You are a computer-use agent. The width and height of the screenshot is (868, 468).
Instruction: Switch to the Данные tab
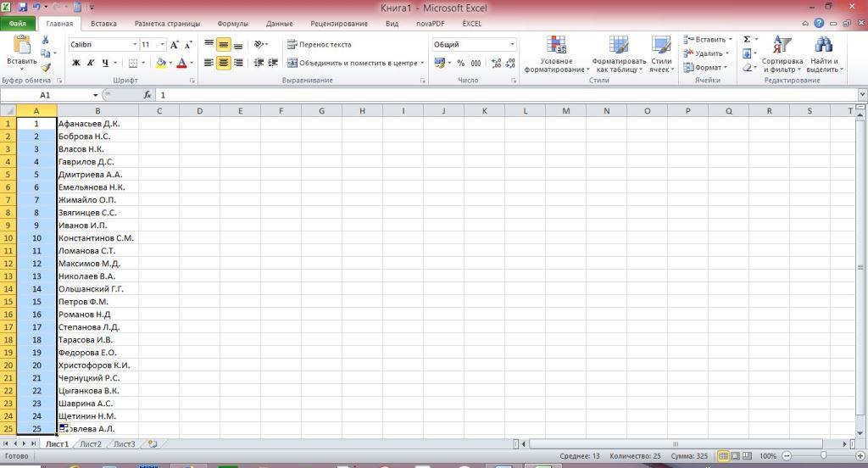pyautogui.click(x=279, y=23)
